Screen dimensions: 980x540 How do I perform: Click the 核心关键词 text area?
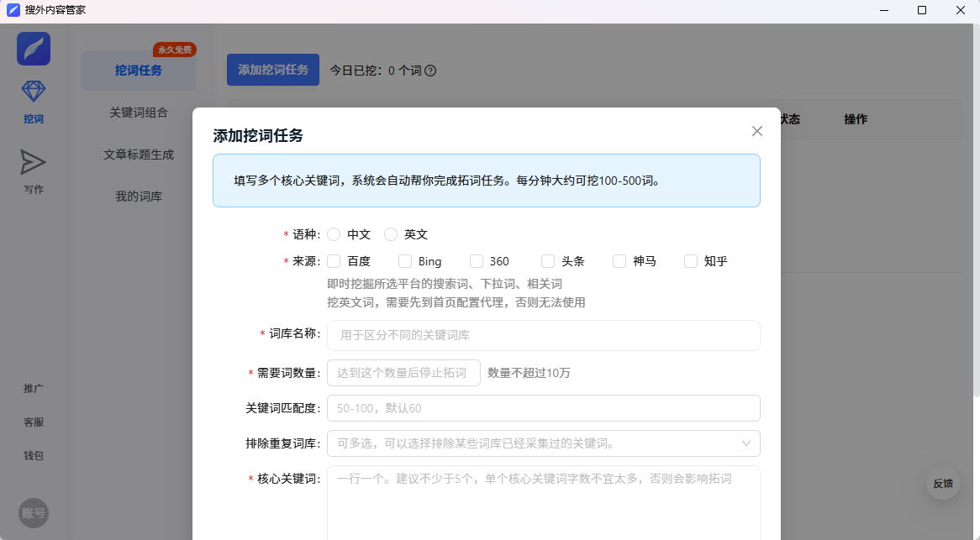pos(543,504)
